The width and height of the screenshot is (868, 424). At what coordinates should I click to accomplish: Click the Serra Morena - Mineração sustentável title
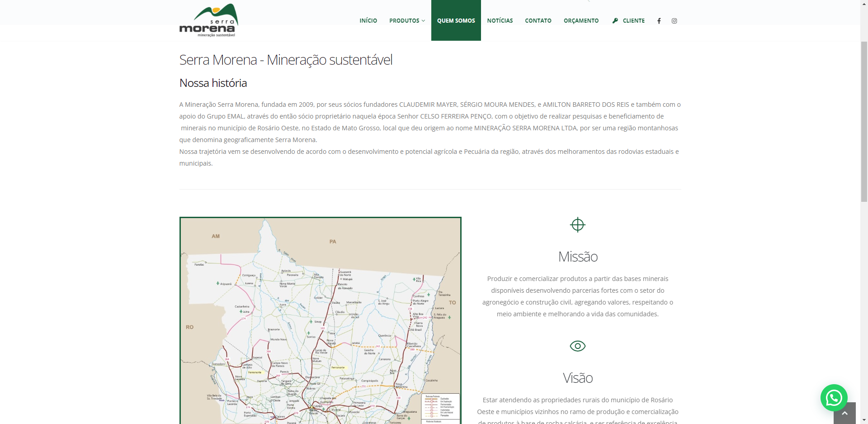pyautogui.click(x=286, y=60)
